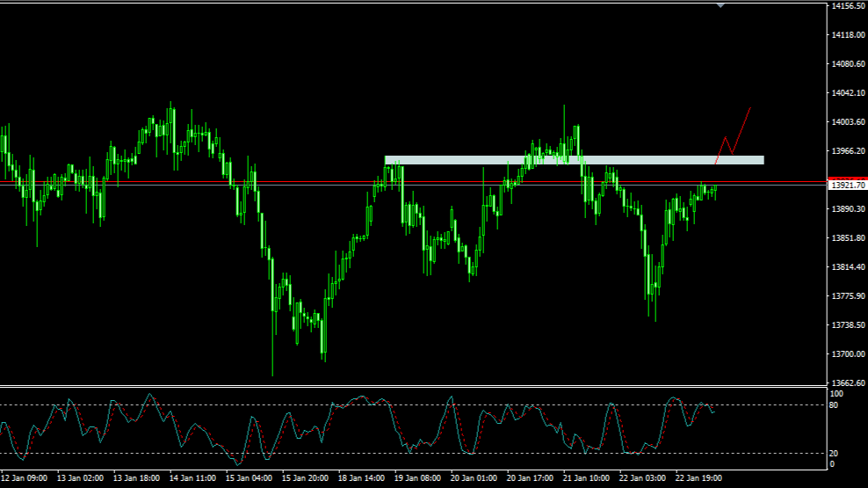Click stochastic scale level 0
This screenshot has width=868, height=488.
point(833,464)
